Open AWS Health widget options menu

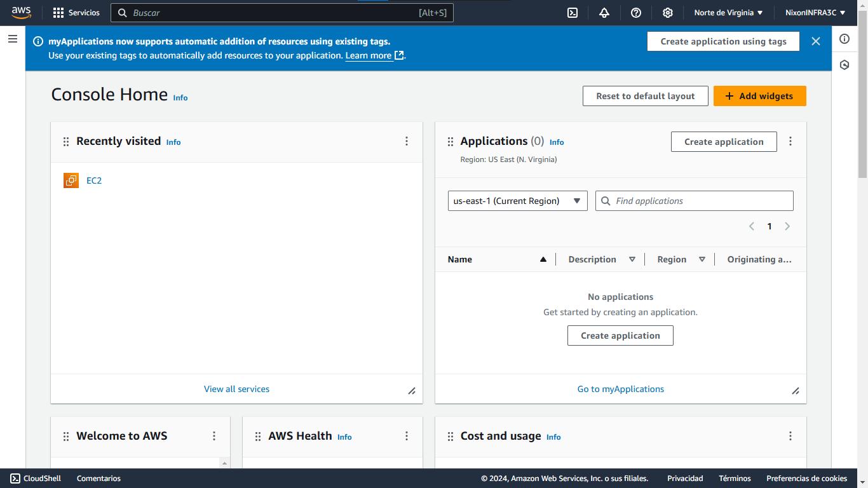coord(407,436)
